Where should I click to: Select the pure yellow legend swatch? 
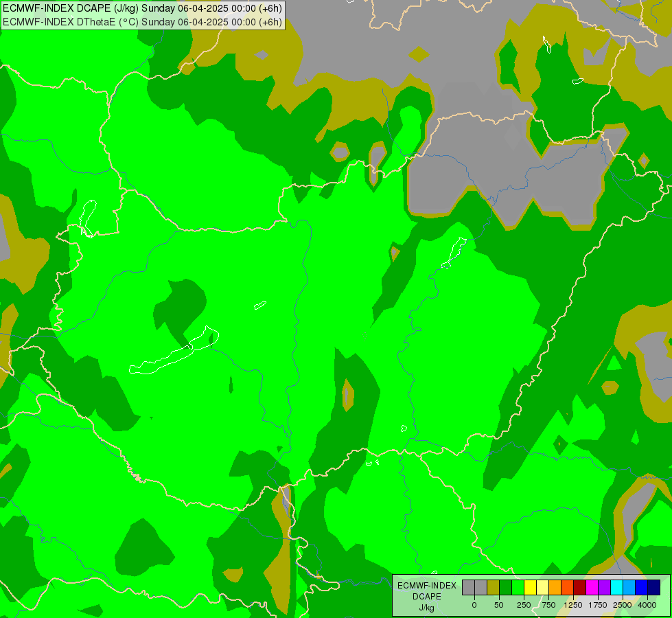click(x=530, y=588)
